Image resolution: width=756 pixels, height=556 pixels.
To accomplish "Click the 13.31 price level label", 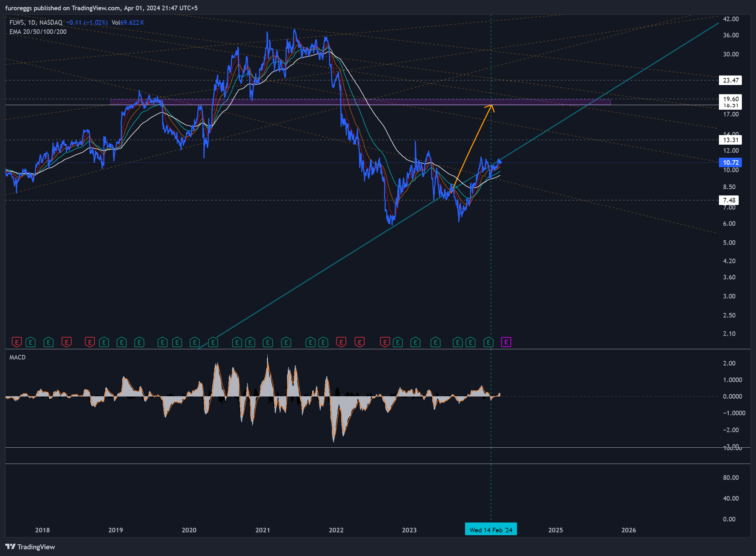I will [730, 140].
